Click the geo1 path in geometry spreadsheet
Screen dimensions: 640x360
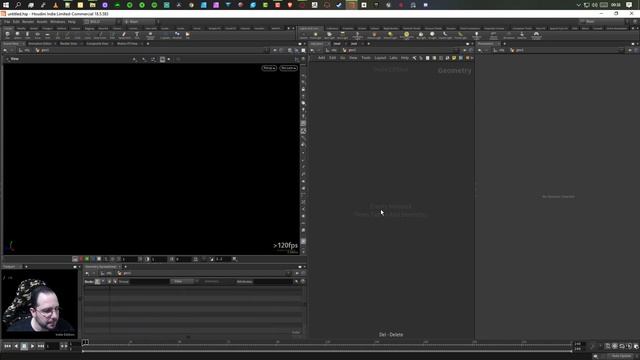124,273
